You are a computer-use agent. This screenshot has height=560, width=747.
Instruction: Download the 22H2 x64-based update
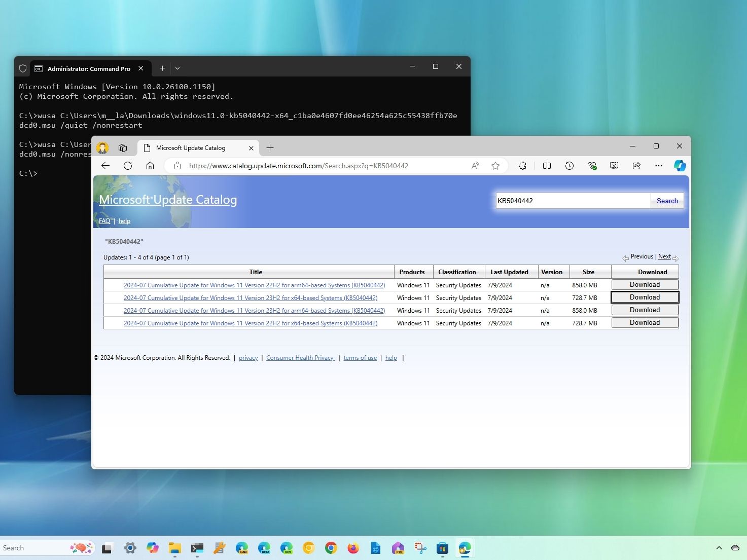pyautogui.click(x=645, y=323)
